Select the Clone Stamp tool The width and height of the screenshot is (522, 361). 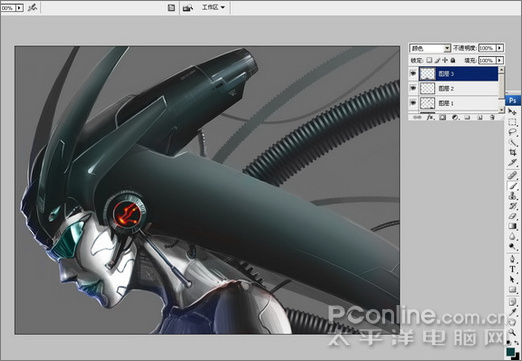coord(512,196)
